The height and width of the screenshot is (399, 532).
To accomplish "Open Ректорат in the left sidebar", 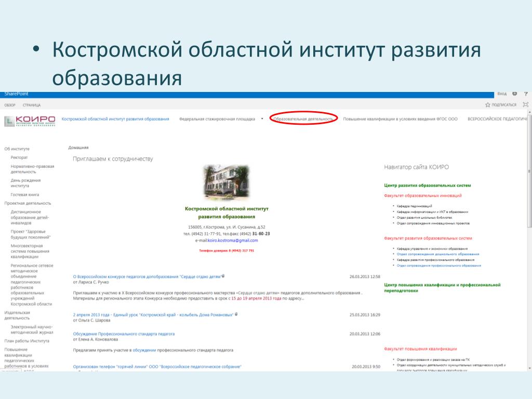I will coord(19,157).
